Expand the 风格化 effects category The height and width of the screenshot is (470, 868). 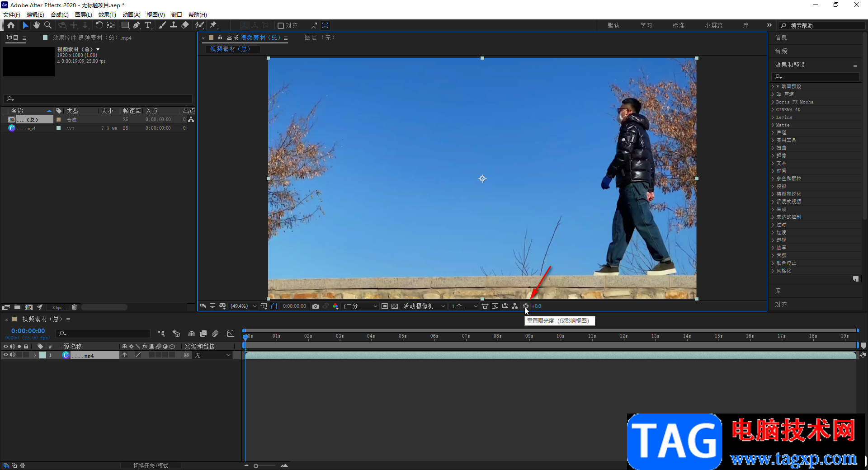point(773,271)
